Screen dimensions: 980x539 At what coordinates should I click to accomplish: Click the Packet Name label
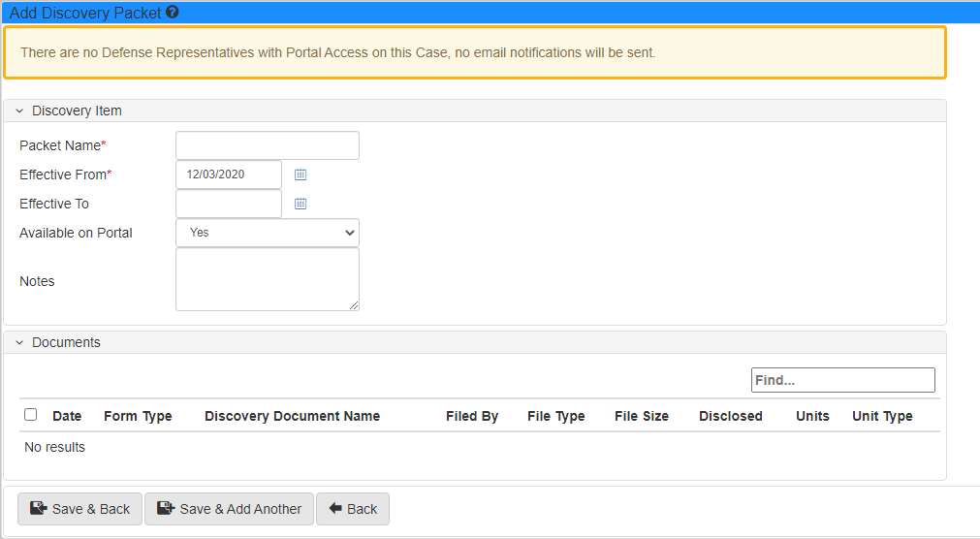pyautogui.click(x=62, y=145)
